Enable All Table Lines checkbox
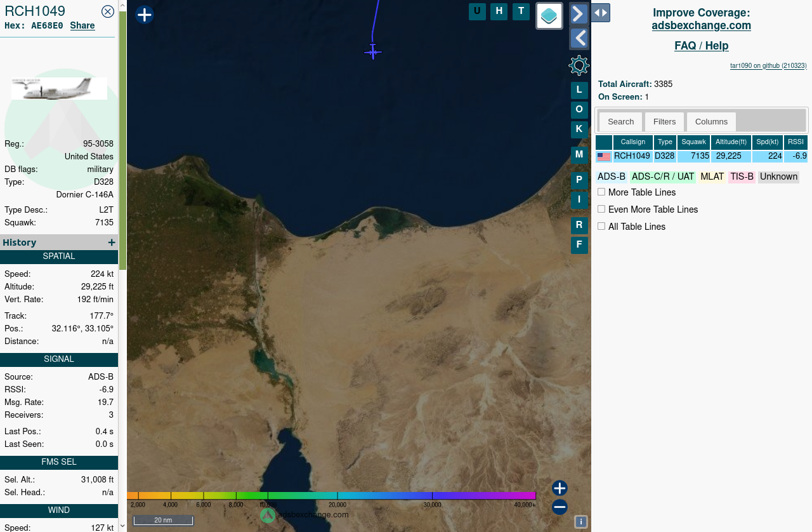 [x=601, y=226]
